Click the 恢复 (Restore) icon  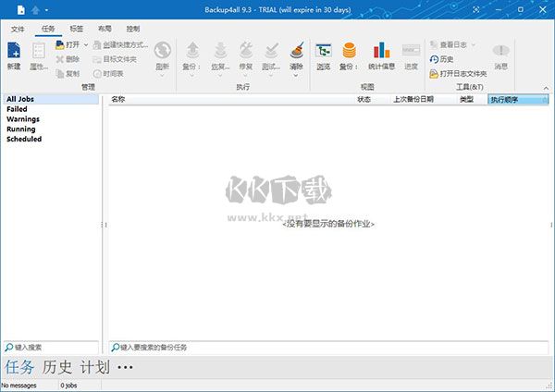pyautogui.click(x=220, y=51)
